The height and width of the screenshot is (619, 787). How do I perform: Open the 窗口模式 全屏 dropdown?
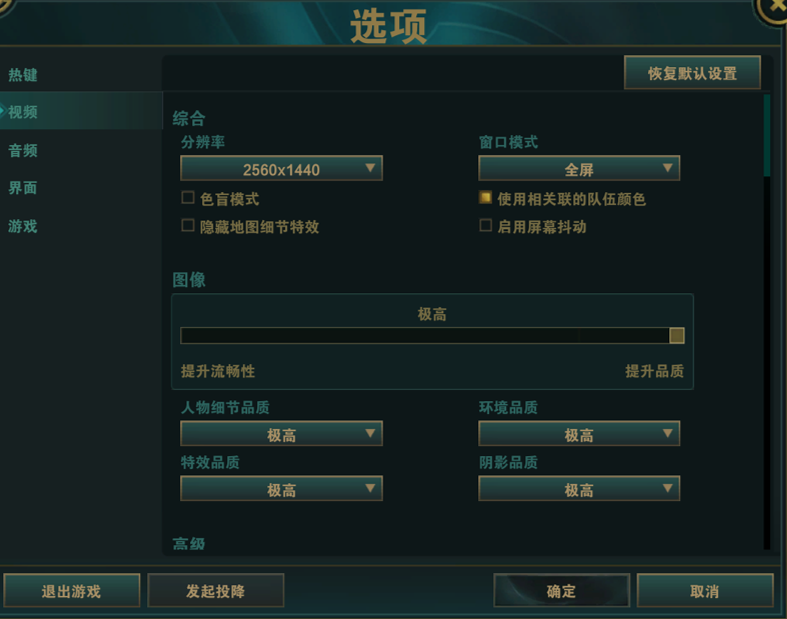click(579, 169)
